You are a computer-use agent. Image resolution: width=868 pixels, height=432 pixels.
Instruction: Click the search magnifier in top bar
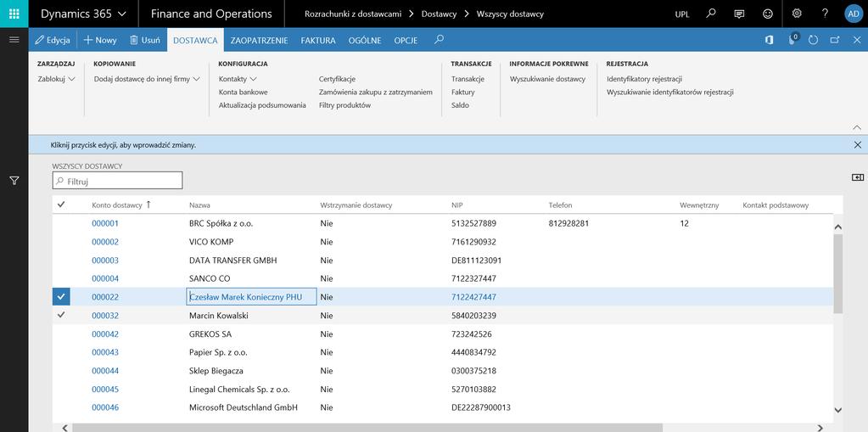click(x=711, y=14)
